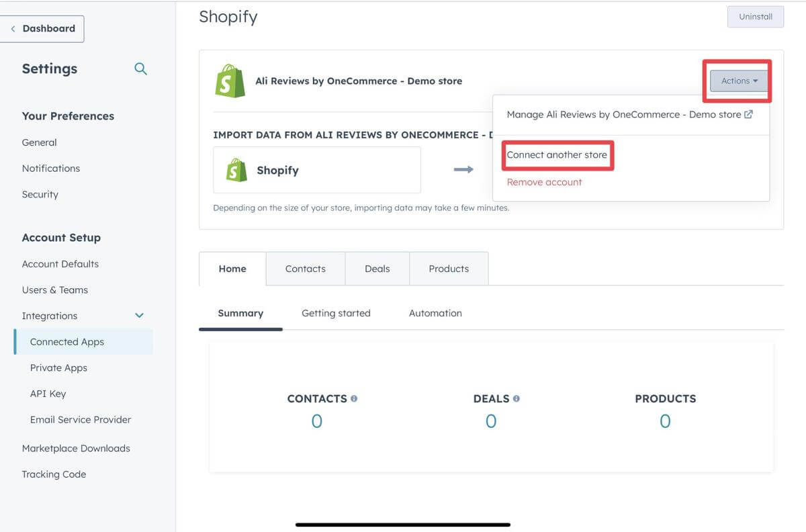
Task: Switch to the Contacts tab
Action: point(306,269)
